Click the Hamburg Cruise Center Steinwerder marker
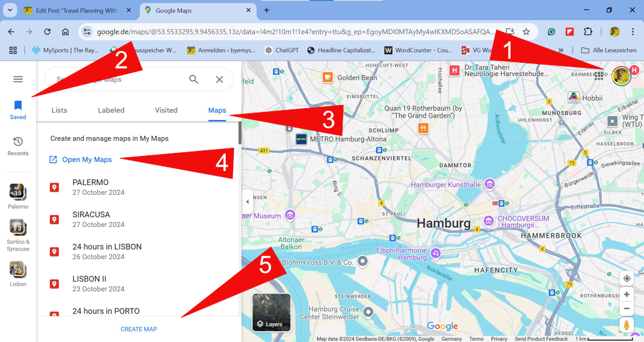Image resolution: width=644 pixels, height=342 pixels. (369, 312)
